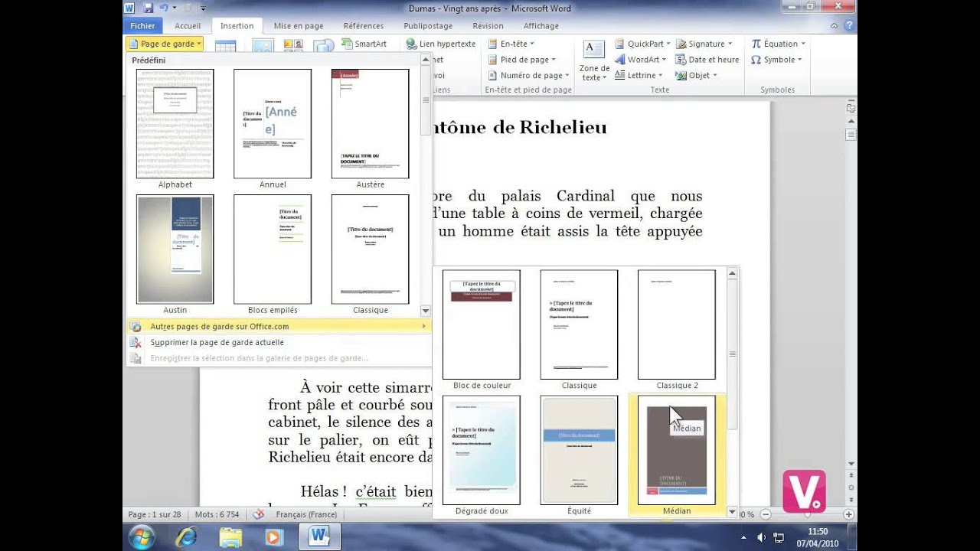Switch to the Accueil tab
The image size is (980, 551).
click(x=188, y=26)
